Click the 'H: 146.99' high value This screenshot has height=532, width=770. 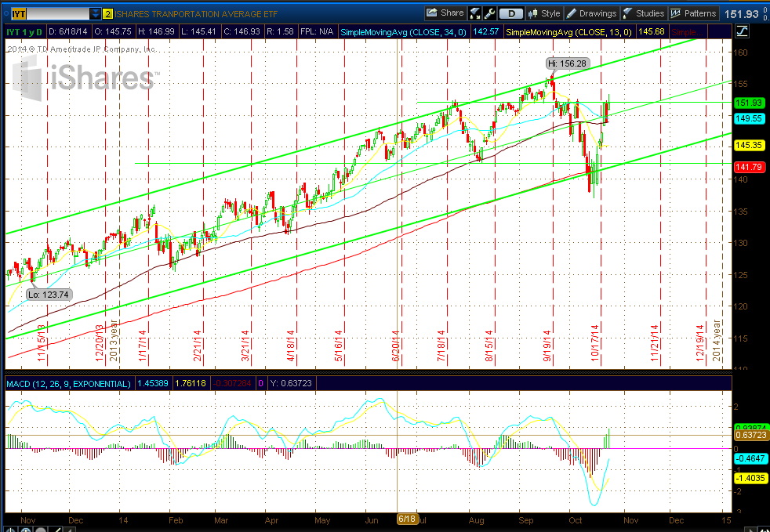pyautogui.click(x=156, y=32)
